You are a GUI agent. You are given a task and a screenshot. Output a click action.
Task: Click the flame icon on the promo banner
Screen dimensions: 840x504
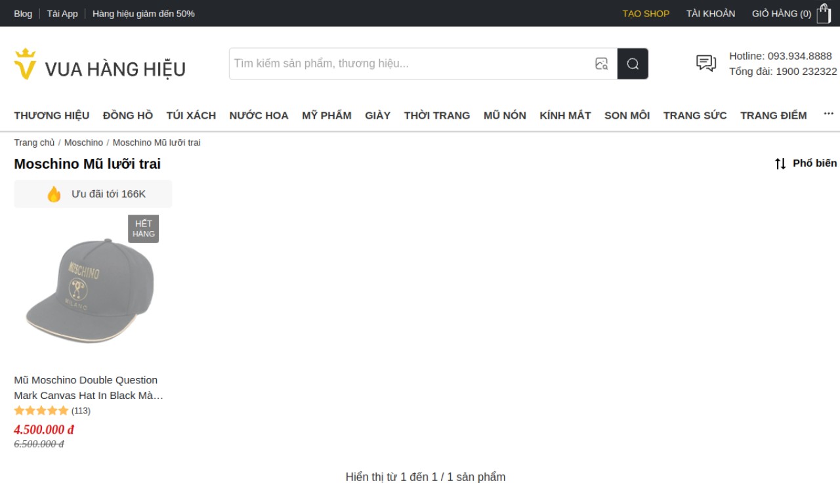(54, 194)
